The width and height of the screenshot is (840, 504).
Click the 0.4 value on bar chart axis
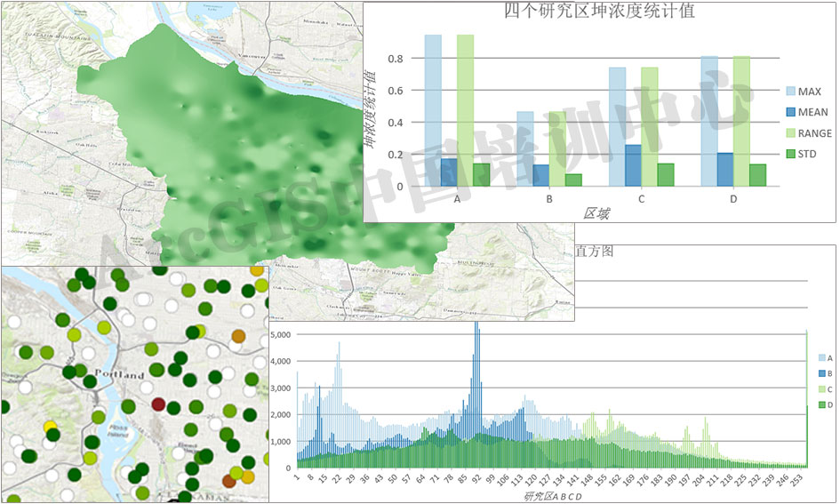click(x=396, y=123)
